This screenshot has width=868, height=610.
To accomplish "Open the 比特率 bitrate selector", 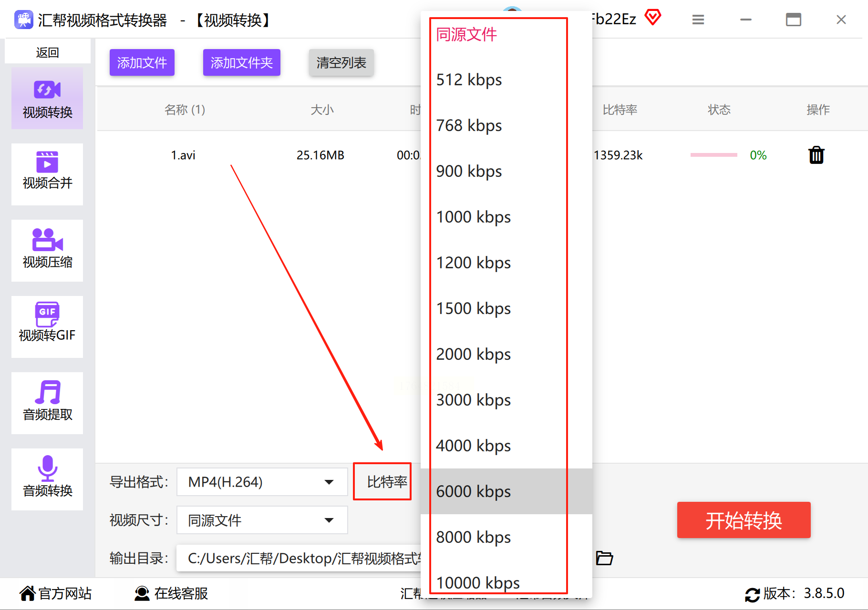I will [382, 481].
